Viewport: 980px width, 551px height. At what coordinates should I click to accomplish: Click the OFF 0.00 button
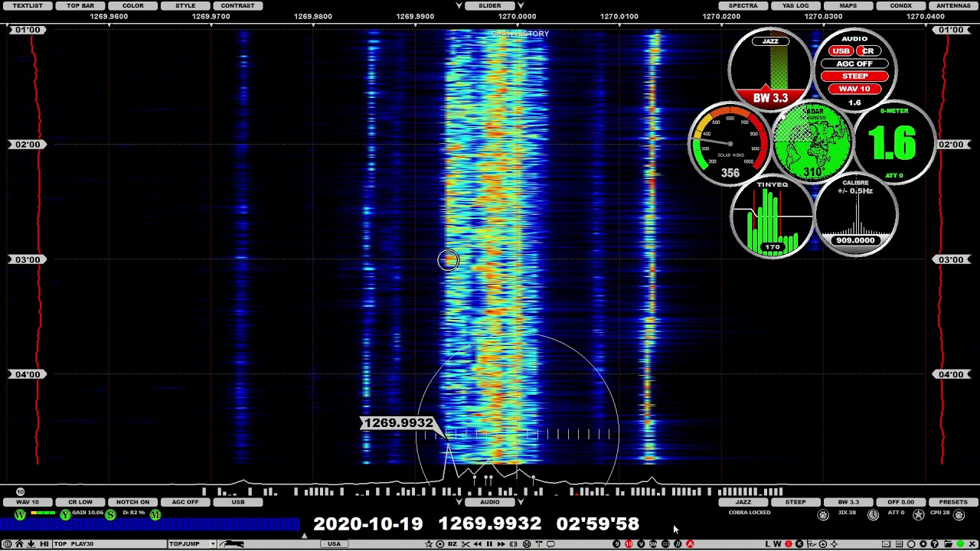(x=900, y=502)
